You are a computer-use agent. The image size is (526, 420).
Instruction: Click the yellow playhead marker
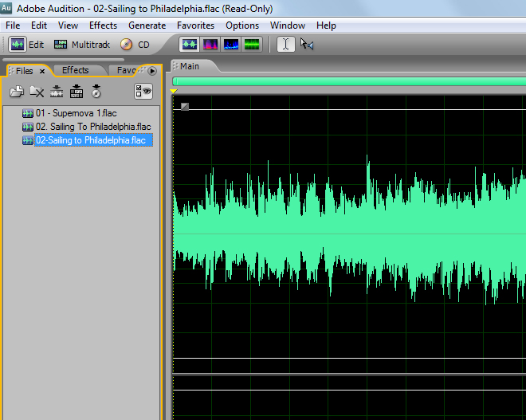tap(174, 91)
